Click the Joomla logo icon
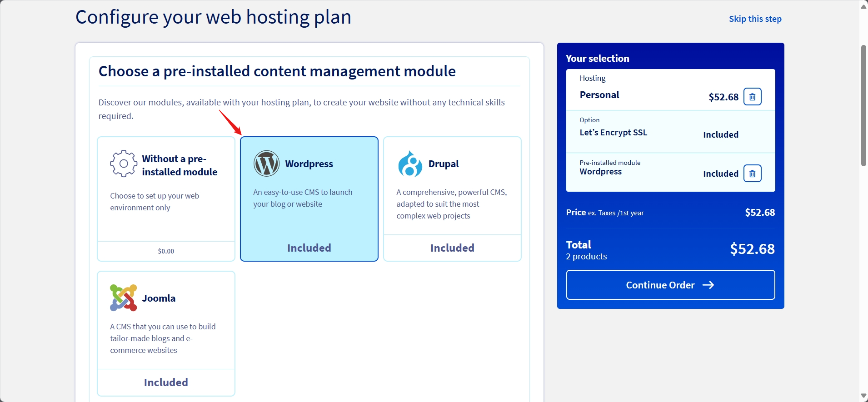Screen dimensions: 868x402 (123, 298)
